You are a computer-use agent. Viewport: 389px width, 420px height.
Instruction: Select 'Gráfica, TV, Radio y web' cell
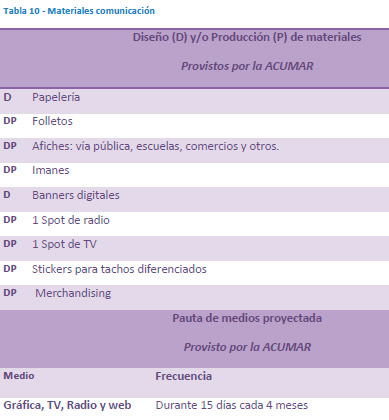click(x=67, y=405)
